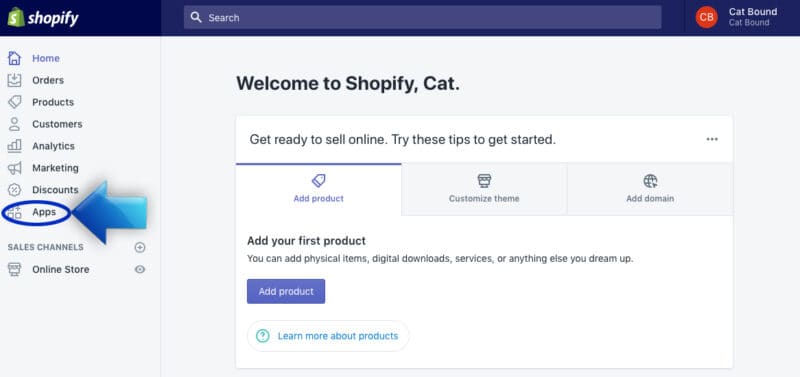Go to Products in sidebar
800x377 pixels.
(x=53, y=102)
